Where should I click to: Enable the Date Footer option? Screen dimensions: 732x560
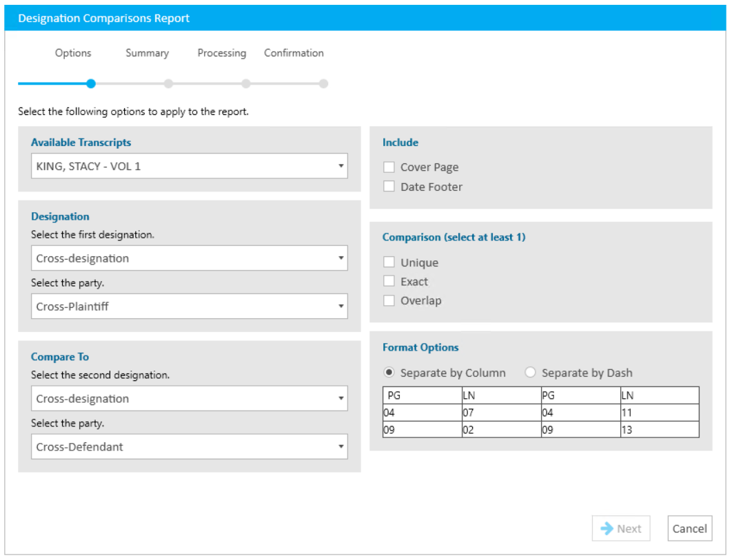point(389,187)
